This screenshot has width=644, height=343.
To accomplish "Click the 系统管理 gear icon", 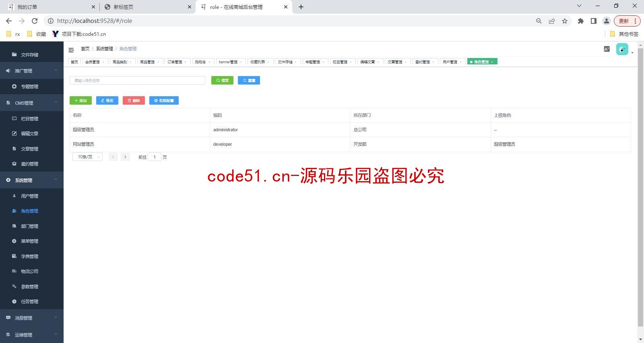I will click(8, 180).
